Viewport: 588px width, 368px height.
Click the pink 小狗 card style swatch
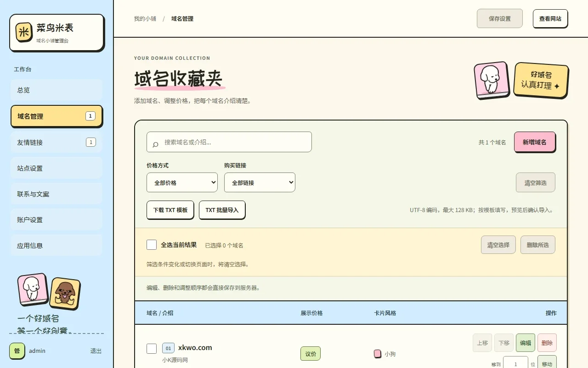point(378,354)
